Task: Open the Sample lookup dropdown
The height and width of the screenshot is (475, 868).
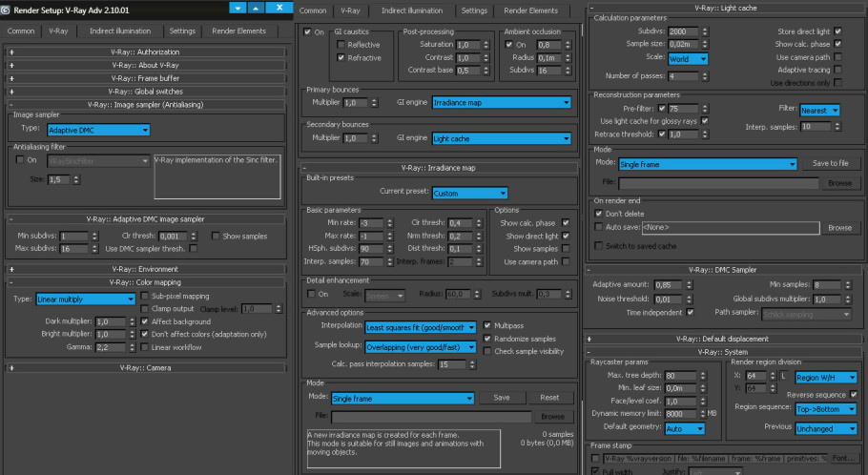Action: click(x=420, y=347)
